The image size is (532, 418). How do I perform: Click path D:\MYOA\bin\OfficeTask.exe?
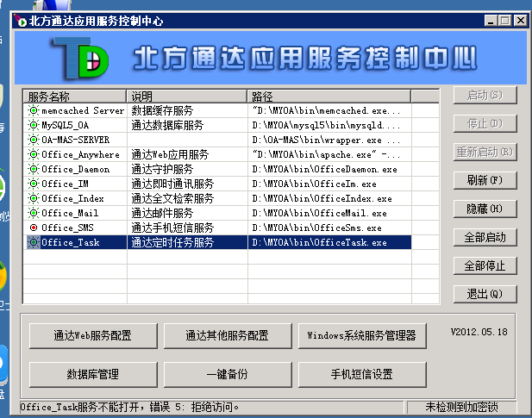click(319, 242)
